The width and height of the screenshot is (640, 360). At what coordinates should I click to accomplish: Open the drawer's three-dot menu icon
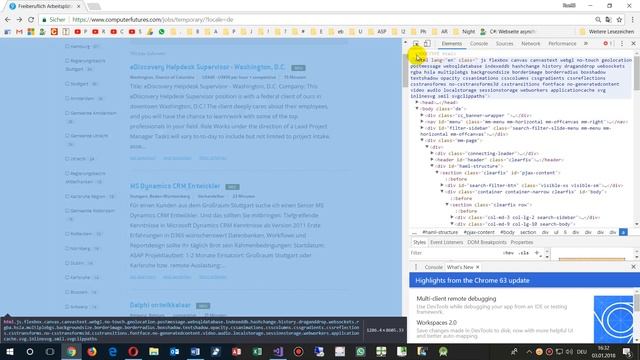pyautogui.click(x=416, y=267)
